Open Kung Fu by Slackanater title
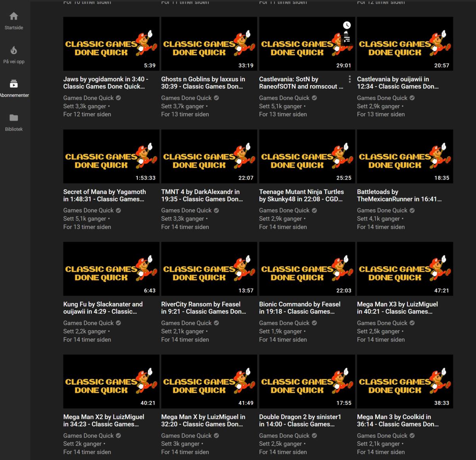The width and height of the screenshot is (476, 460). [x=103, y=308]
